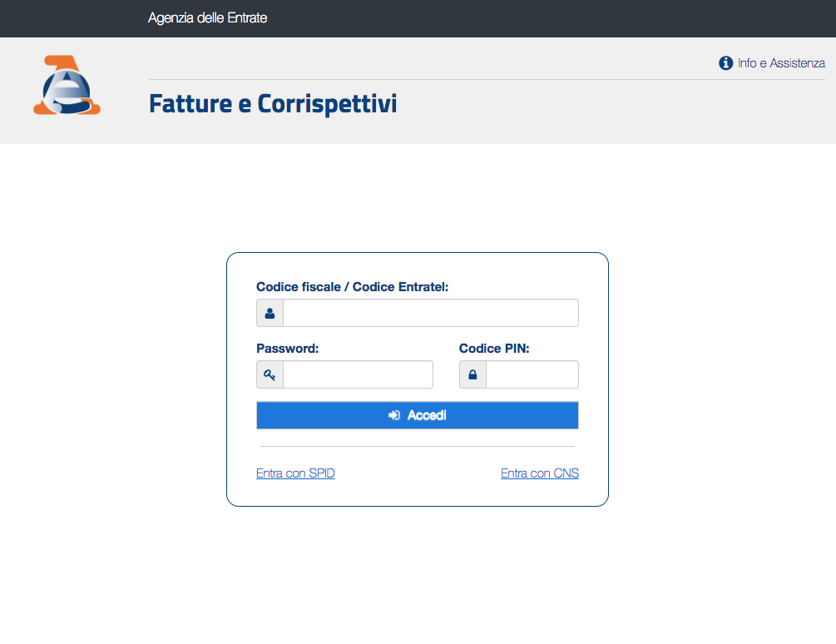Click the info circle icon

(x=725, y=63)
